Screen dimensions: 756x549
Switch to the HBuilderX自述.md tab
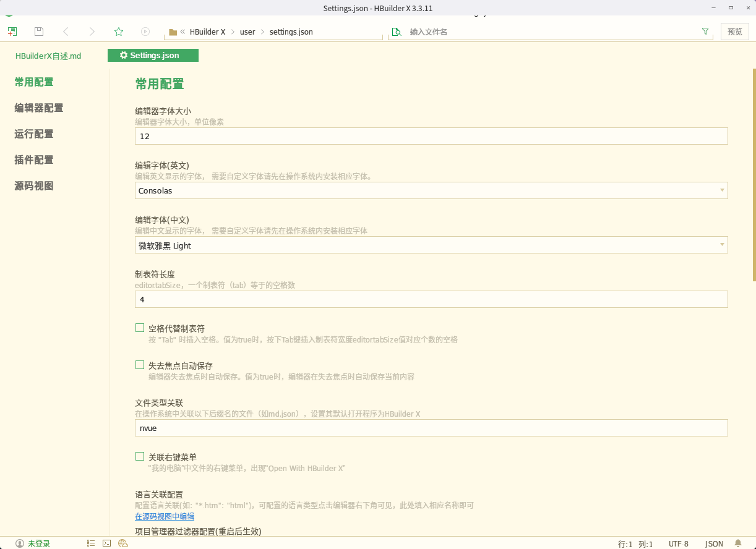pos(48,56)
